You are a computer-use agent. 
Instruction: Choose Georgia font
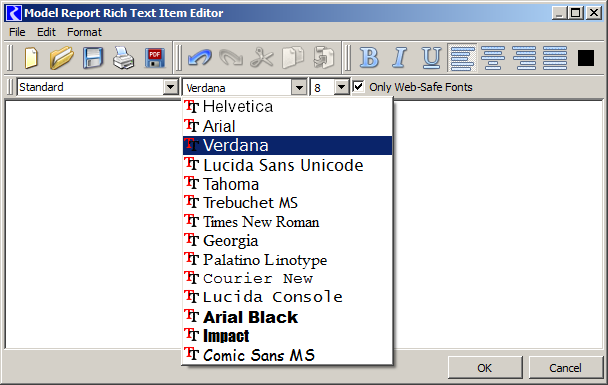287,240
